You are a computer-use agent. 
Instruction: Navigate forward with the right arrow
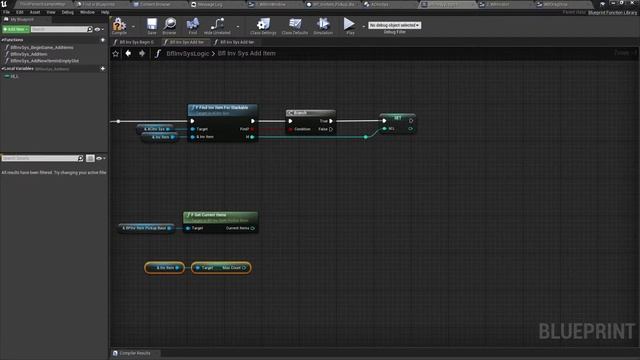pos(142,53)
